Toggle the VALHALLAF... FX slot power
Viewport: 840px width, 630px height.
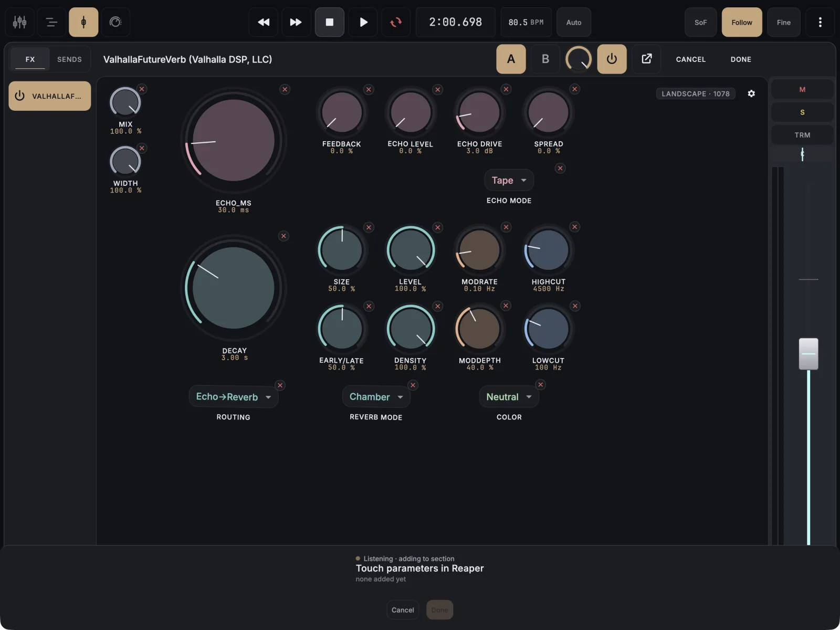[20, 96]
